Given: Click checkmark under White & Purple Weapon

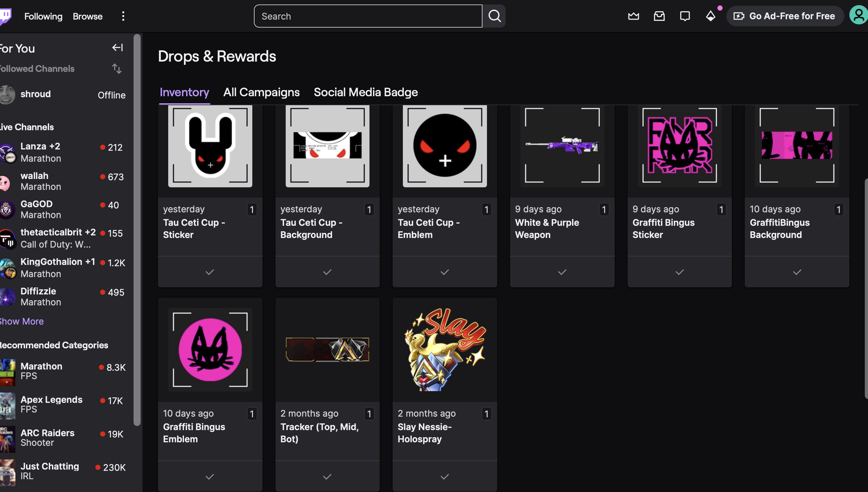Looking at the screenshot, I should pos(562,272).
